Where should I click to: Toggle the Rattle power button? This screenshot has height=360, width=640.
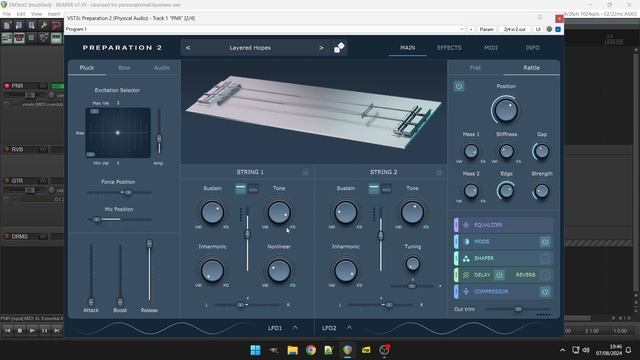(x=459, y=86)
